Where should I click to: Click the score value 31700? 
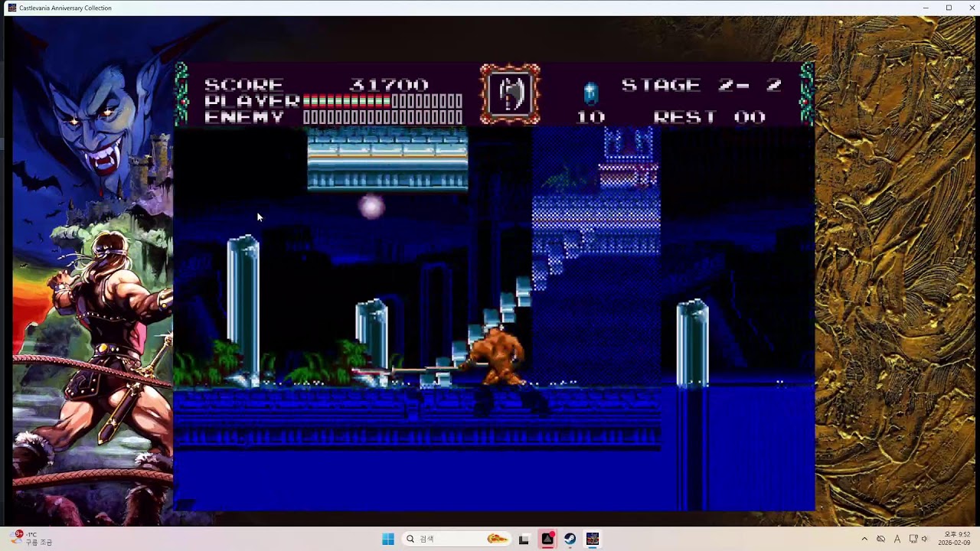click(389, 85)
